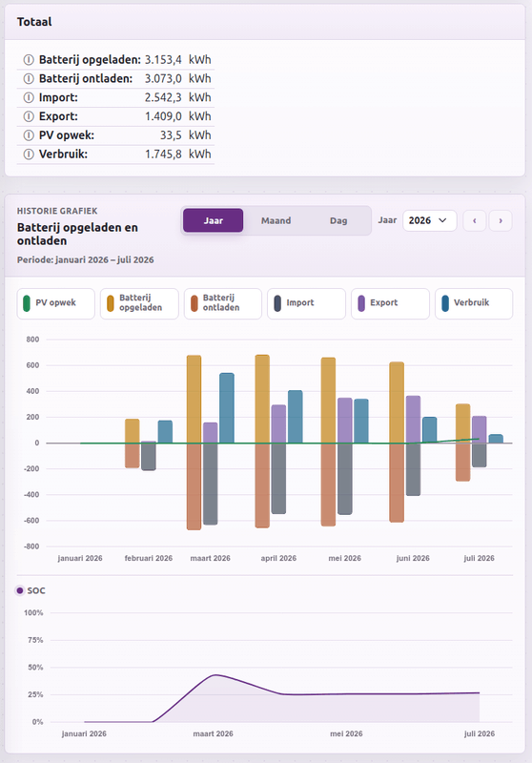Switch to Maand view tab
The width and height of the screenshot is (532, 763).
point(276,221)
